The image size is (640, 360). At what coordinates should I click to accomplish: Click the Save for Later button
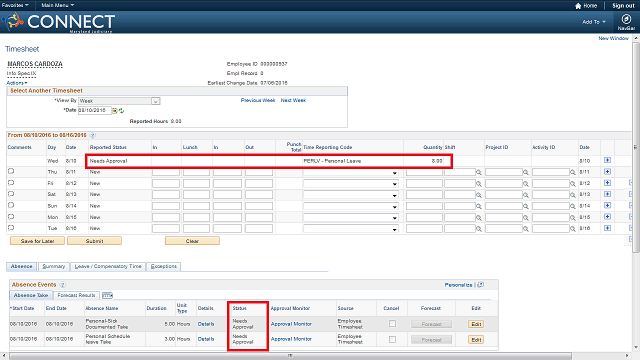pos(37,241)
